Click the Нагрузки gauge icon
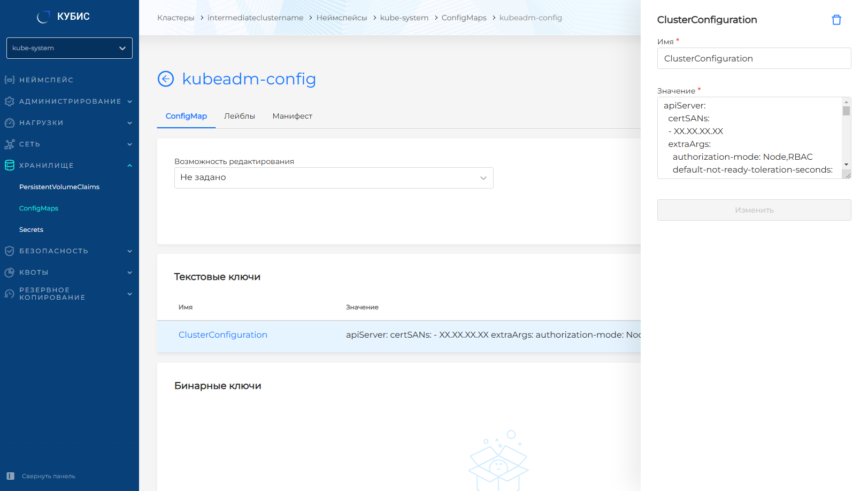Image resolution: width=868 pixels, height=491 pixels. tap(10, 123)
